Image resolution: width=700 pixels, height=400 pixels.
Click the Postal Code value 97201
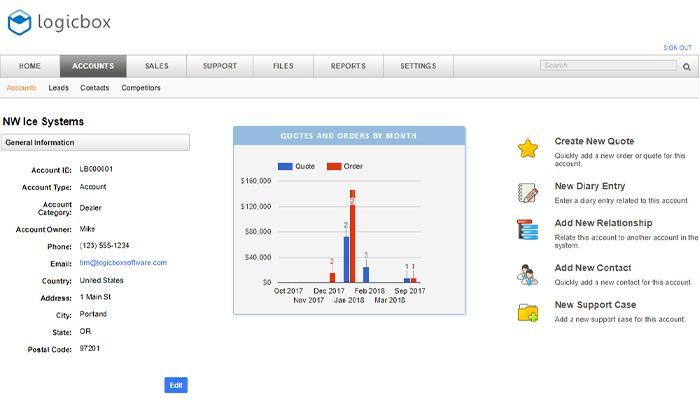90,348
